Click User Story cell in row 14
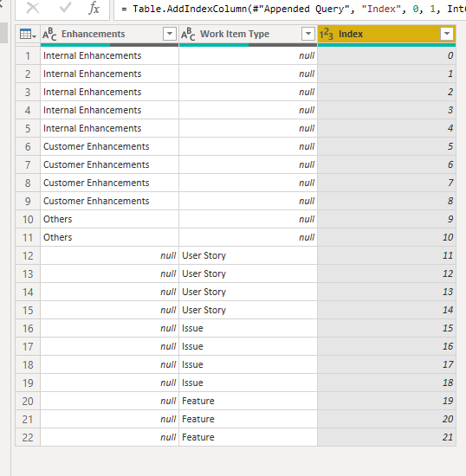This screenshot has width=466, height=476. coord(249,292)
